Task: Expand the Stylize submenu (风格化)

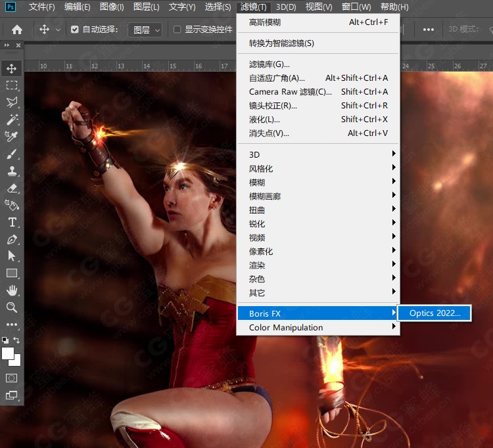Action: pyautogui.click(x=318, y=168)
